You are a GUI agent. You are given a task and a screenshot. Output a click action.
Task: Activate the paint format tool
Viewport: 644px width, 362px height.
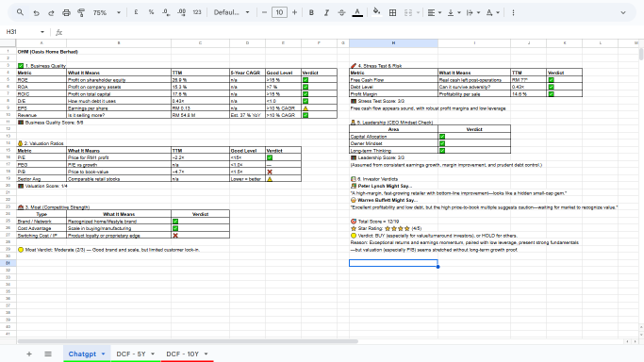81,12
